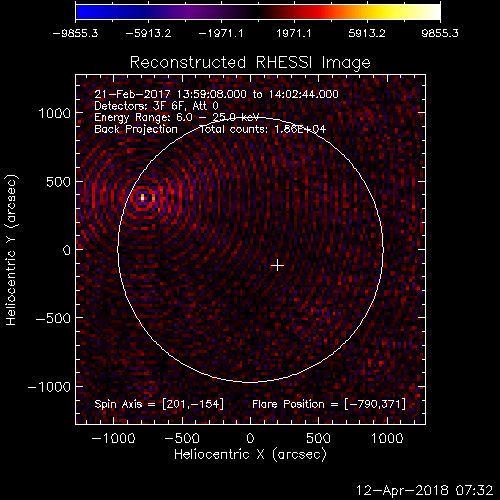The height and width of the screenshot is (500, 500).
Task: Click the 'Detectors: 3F 6F, Att 0' text
Action: tap(156, 106)
